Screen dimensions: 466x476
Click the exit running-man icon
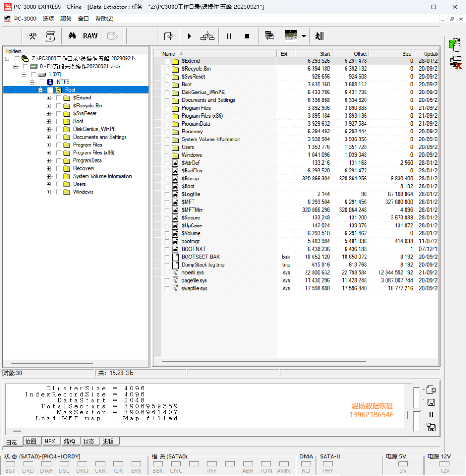(x=320, y=36)
